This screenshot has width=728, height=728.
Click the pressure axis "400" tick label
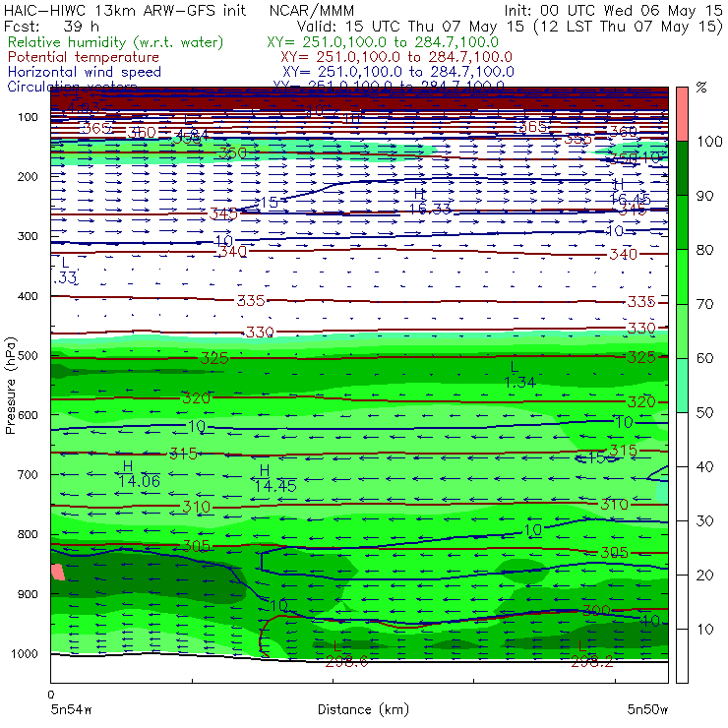click(x=28, y=296)
